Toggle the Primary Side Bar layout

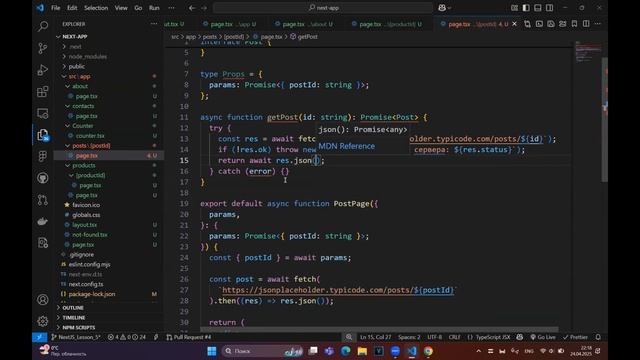[526, 8]
